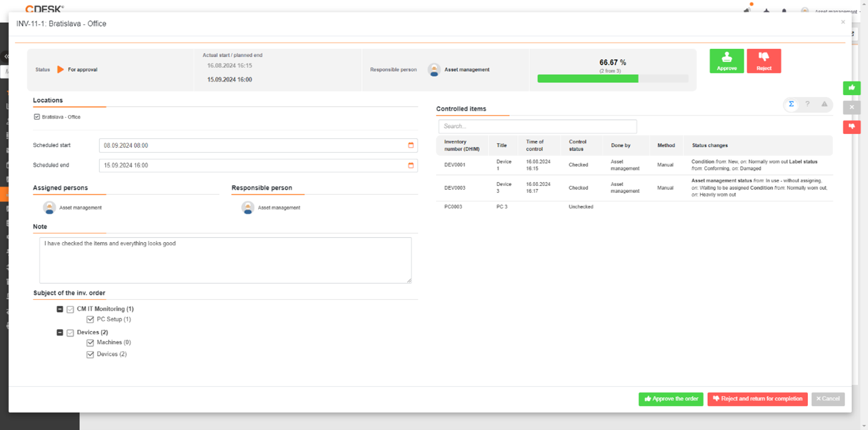Click the orange For approval status arrow
868x430 pixels.
(x=61, y=69)
